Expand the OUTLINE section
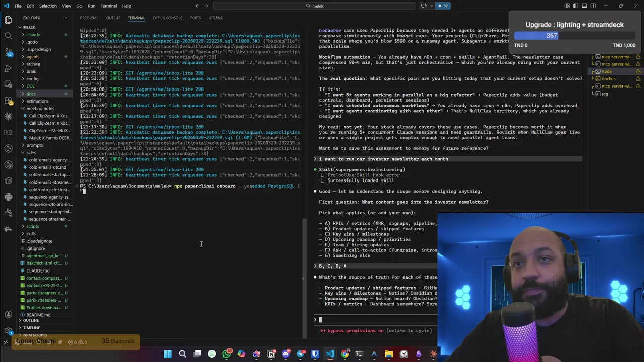This screenshot has width=644, height=362. 45,320
